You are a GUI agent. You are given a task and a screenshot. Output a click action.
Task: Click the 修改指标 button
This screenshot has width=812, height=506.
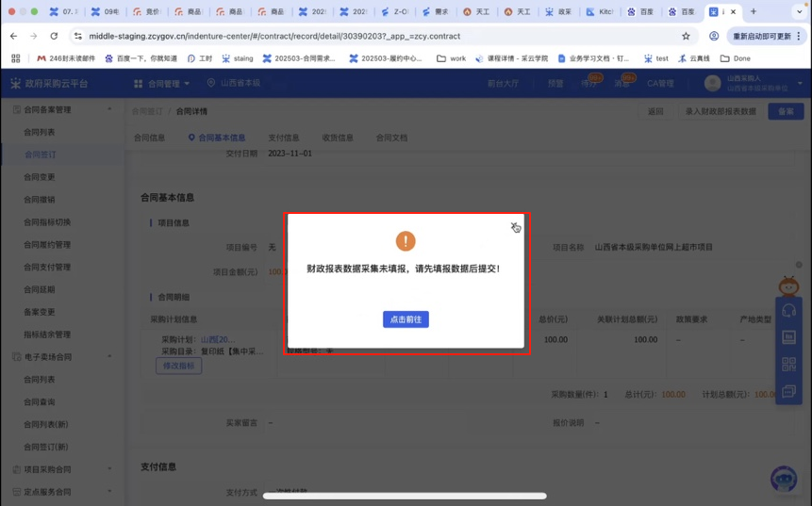pyautogui.click(x=178, y=366)
